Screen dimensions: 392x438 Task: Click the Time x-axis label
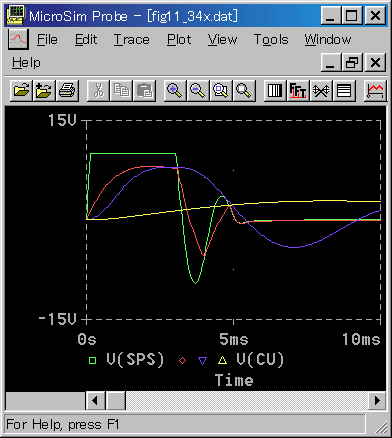coord(234,380)
